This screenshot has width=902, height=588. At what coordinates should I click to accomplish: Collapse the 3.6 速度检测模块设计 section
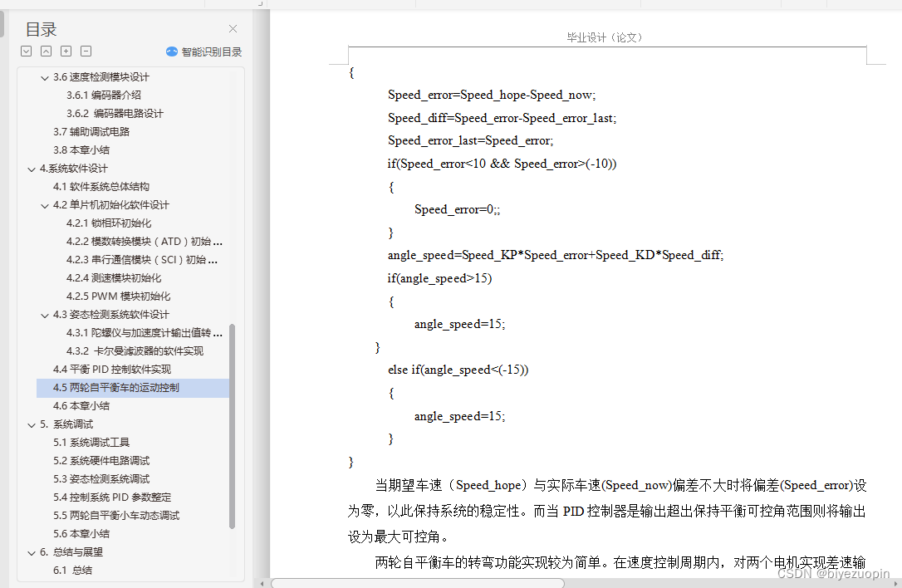pos(45,78)
